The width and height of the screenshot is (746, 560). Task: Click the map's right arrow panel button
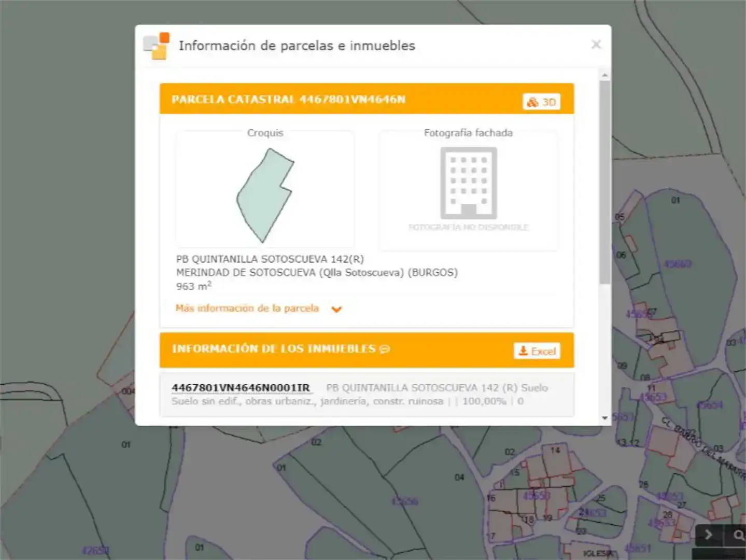[708, 535]
